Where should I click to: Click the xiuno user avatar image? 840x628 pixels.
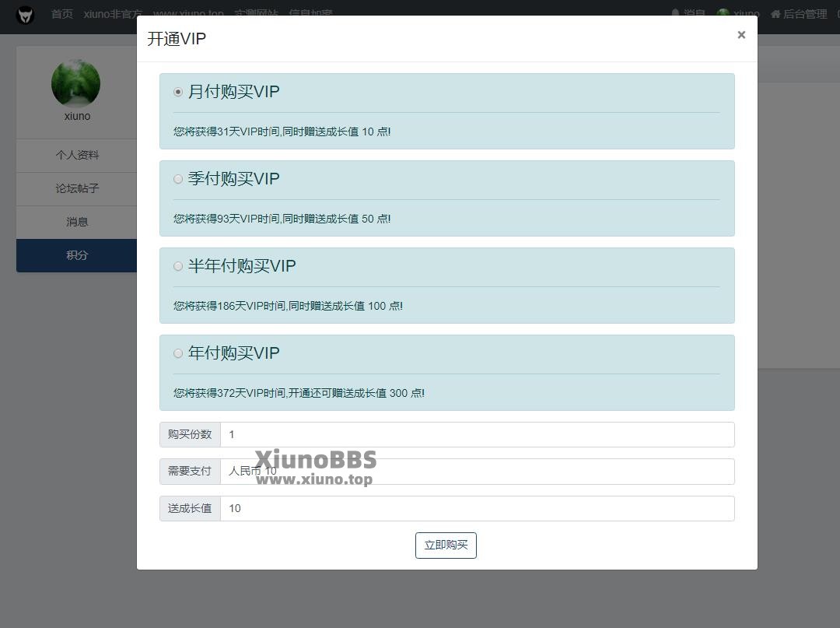(76, 83)
